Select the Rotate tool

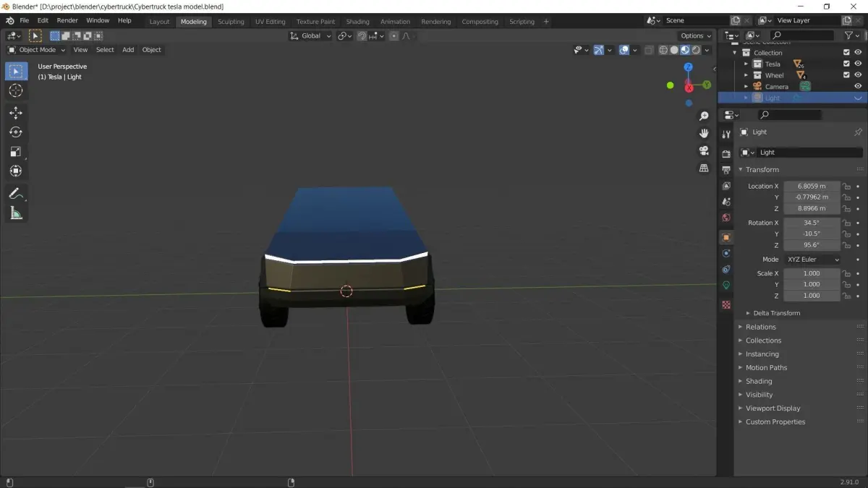coord(16,132)
